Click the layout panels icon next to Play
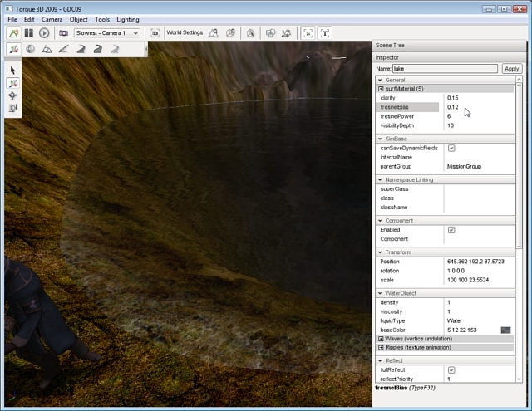This screenshot has height=411, width=532. click(x=28, y=33)
